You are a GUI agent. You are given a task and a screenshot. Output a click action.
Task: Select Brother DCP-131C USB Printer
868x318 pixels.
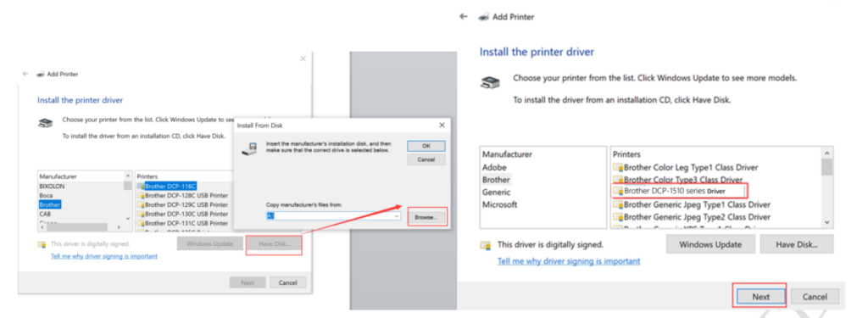[186, 223]
